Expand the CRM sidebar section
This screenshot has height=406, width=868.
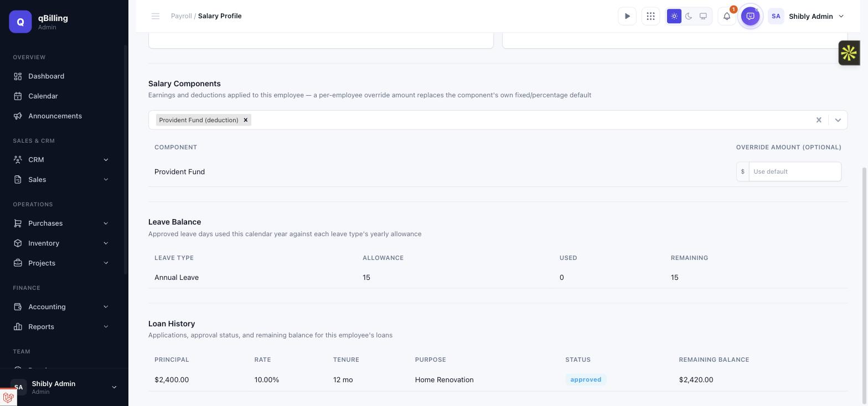point(61,160)
